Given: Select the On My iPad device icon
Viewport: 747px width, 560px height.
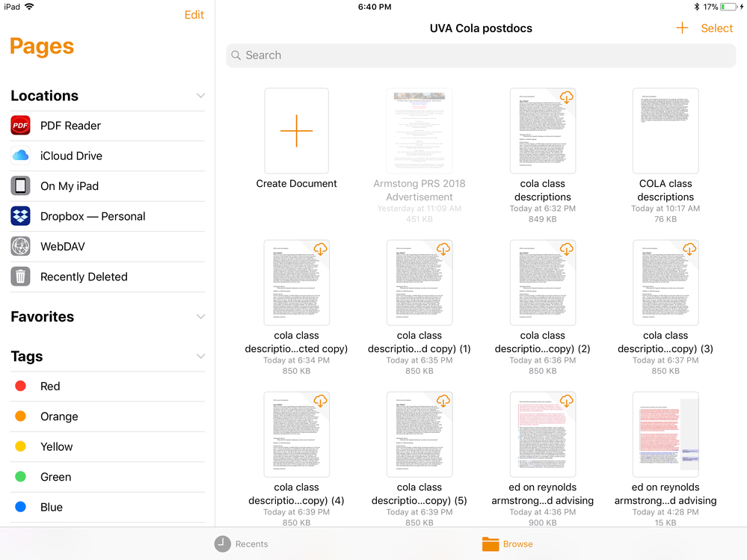Looking at the screenshot, I should coord(20,186).
